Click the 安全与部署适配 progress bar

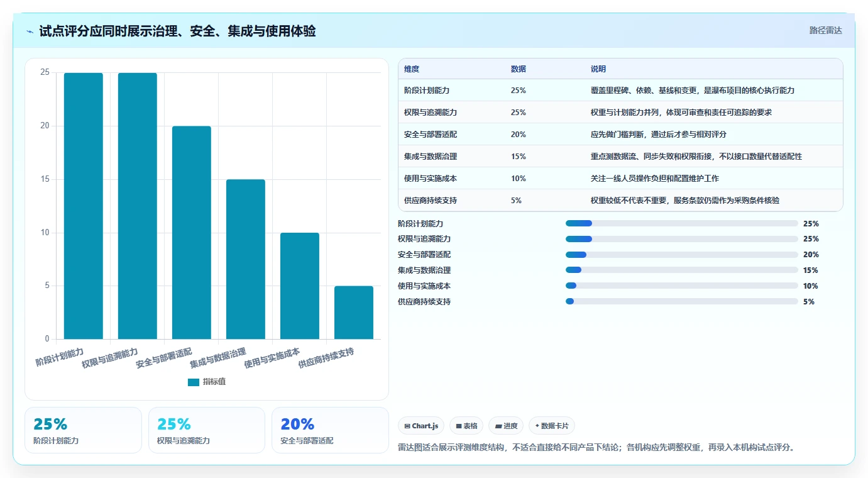point(682,255)
